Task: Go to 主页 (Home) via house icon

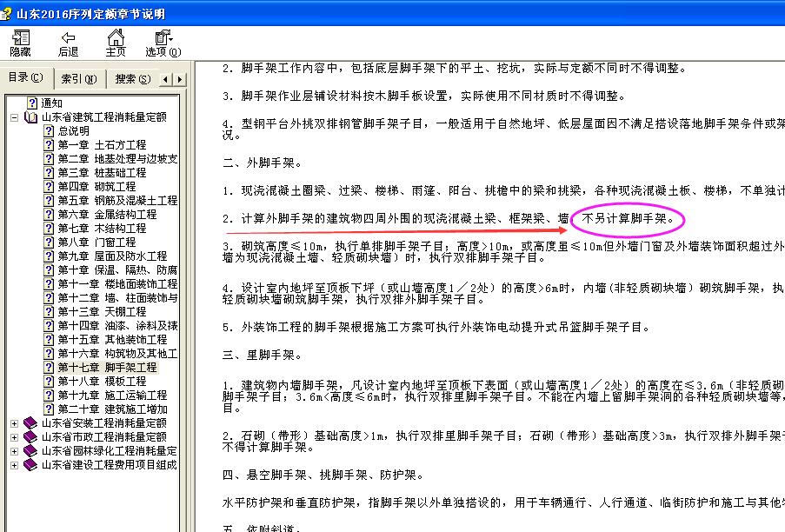Action: pos(116,38)
